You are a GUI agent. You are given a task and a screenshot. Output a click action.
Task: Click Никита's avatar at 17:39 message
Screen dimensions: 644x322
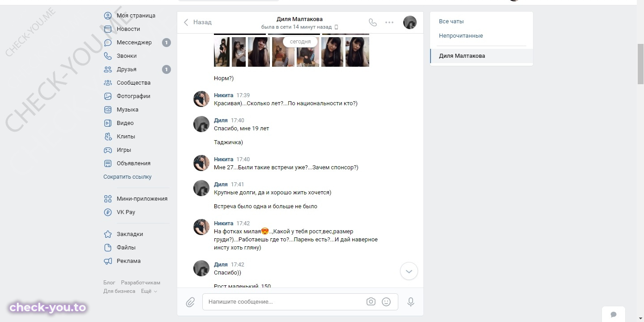tap(201, 99)
